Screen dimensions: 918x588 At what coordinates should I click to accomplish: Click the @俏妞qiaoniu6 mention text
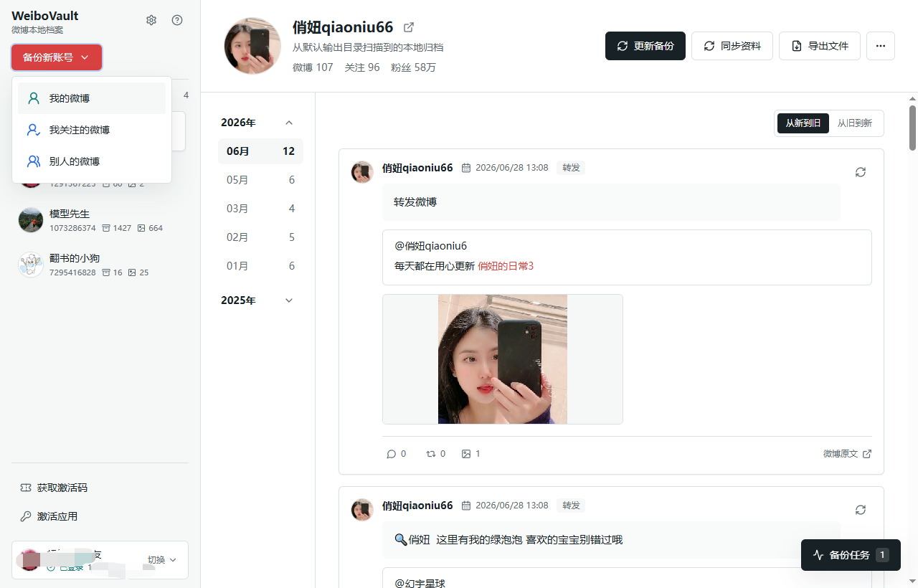pos(431,246)
